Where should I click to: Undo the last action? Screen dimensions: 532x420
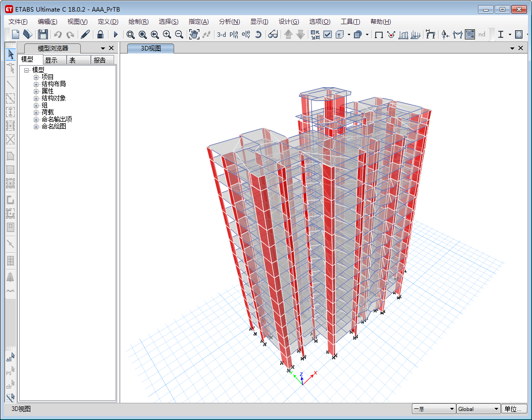click(x=58, y=34)
